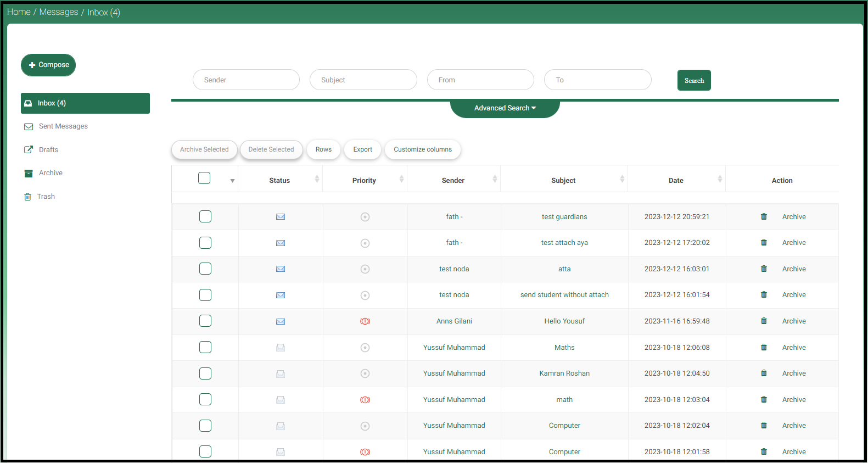Click the Compose button
Image resolution: width=868 pixels, height=463 pixels.
48,65
